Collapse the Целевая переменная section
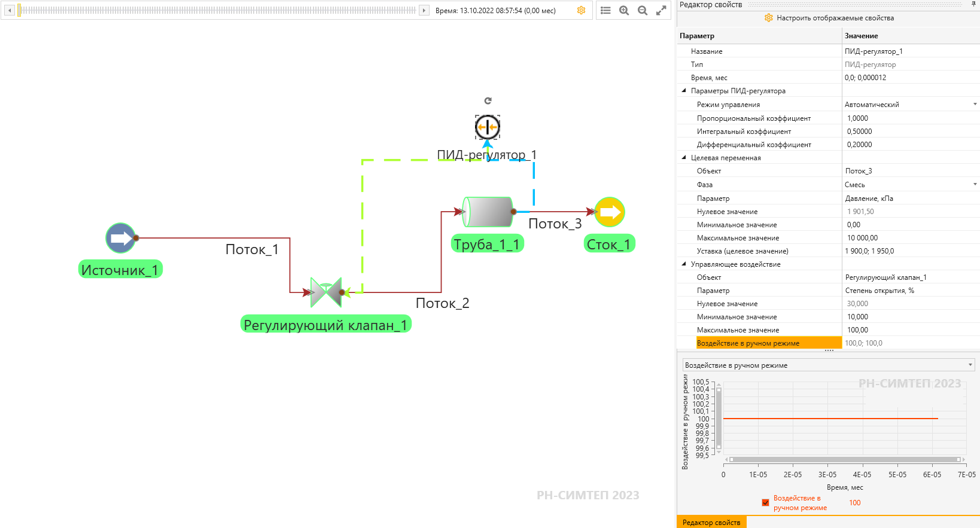Image resolution: width=980 pixels, height=528 pixels. tap(684, 158)
